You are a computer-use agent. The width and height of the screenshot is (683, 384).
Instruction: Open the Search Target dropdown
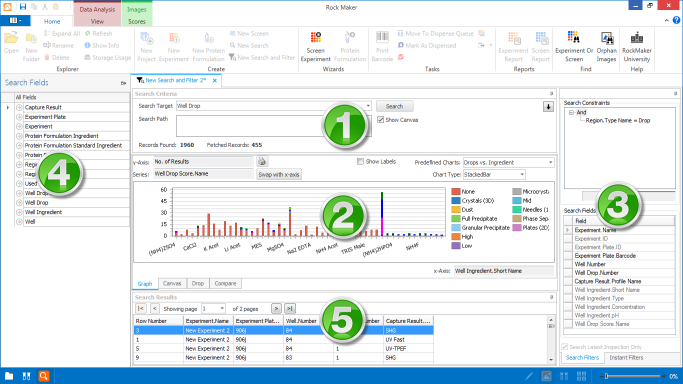(368, 106)
